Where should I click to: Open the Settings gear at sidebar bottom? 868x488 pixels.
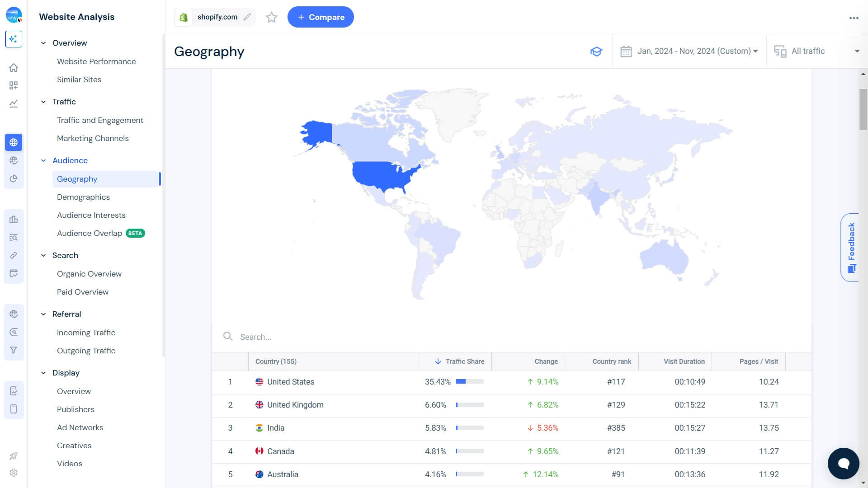[14, 472]
